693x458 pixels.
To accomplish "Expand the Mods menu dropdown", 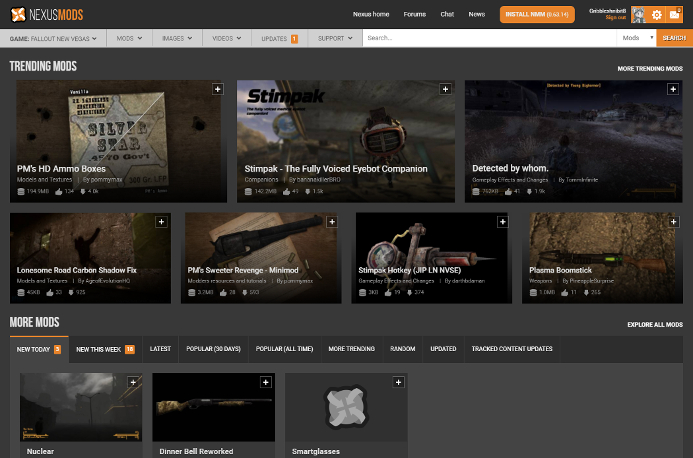I will pos(129,38).
